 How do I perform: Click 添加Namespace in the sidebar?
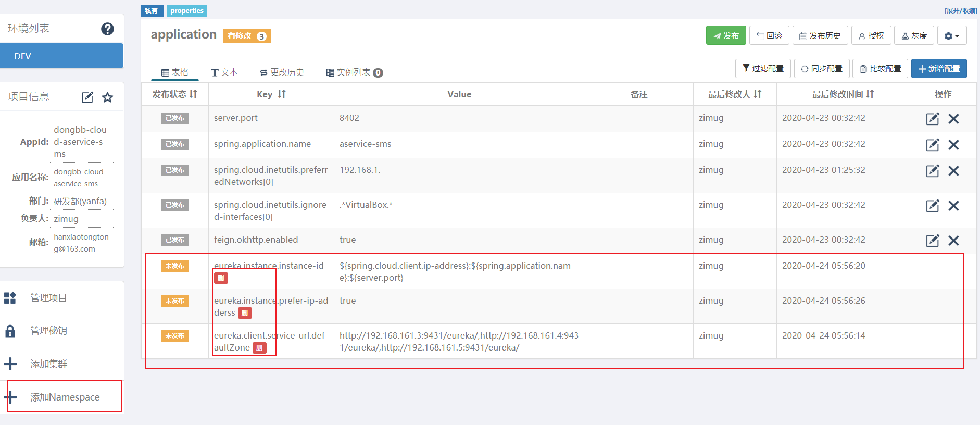65,397
